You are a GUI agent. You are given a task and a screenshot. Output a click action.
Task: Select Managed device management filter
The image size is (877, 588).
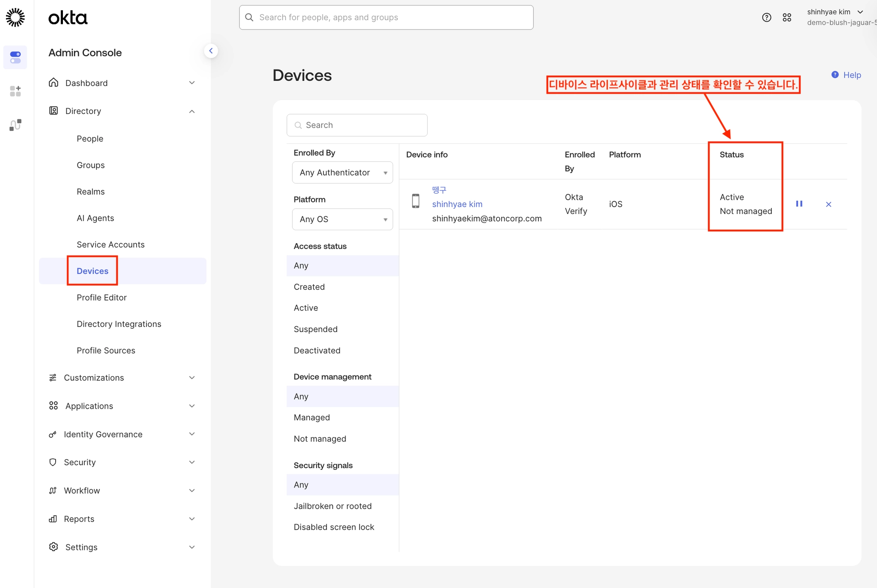tap(312, 417)
